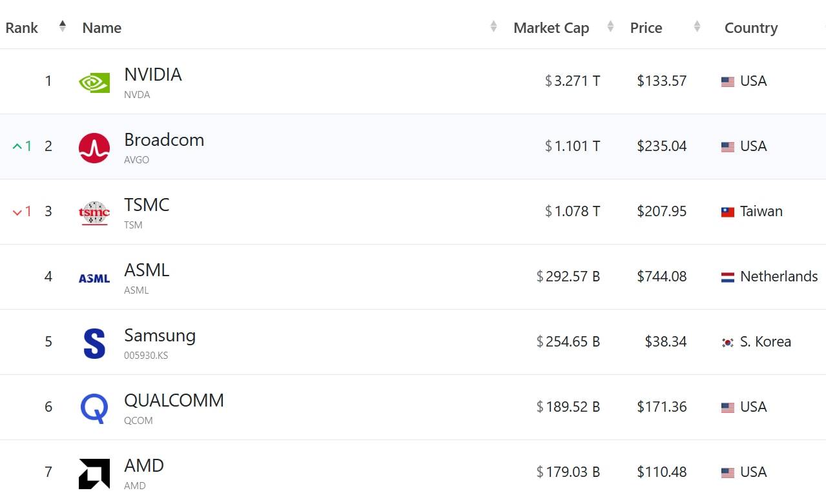Click Samsung's 005930.KS ticker text
826x504 pixels.
146,356
